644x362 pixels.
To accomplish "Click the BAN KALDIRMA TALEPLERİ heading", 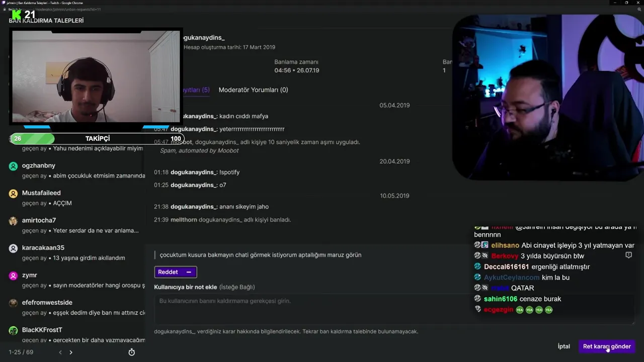I will coord(46,21).
